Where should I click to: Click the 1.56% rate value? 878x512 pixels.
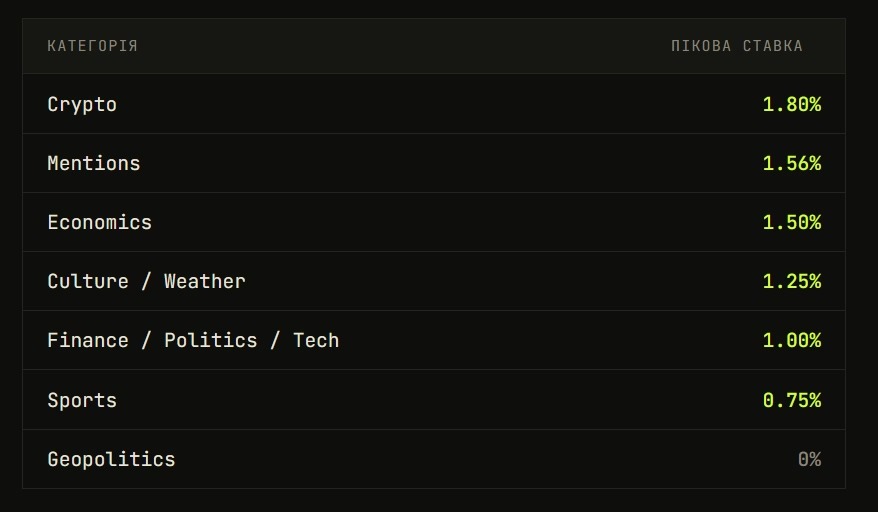tap(791, 163)
